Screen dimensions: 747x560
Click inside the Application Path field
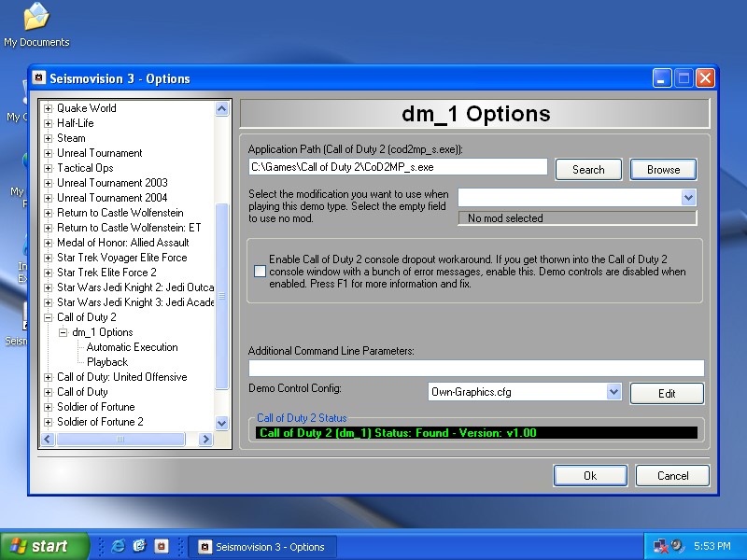[397, 167]
